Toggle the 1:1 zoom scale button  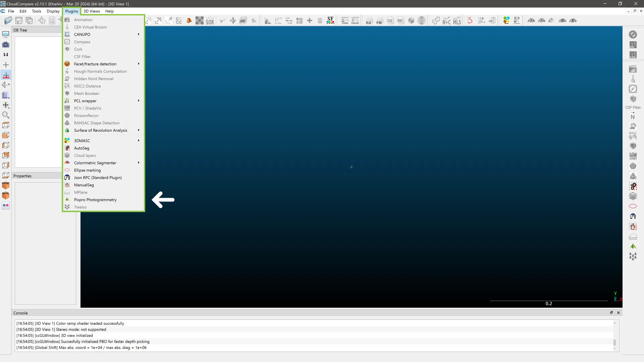click(x=6, y=54)
